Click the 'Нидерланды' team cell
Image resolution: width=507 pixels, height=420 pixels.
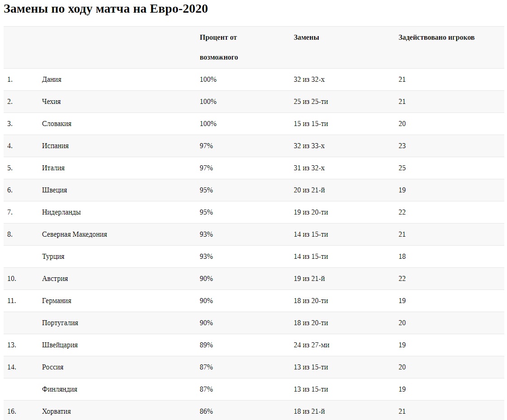click(61, 212)
